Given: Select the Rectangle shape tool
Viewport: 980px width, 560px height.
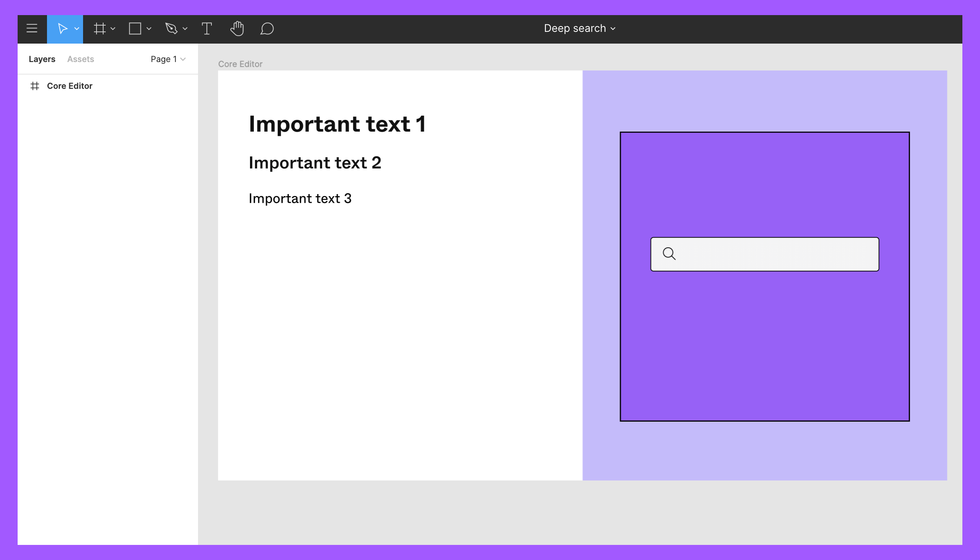Looking at the screenshot, I should (135, 29).
